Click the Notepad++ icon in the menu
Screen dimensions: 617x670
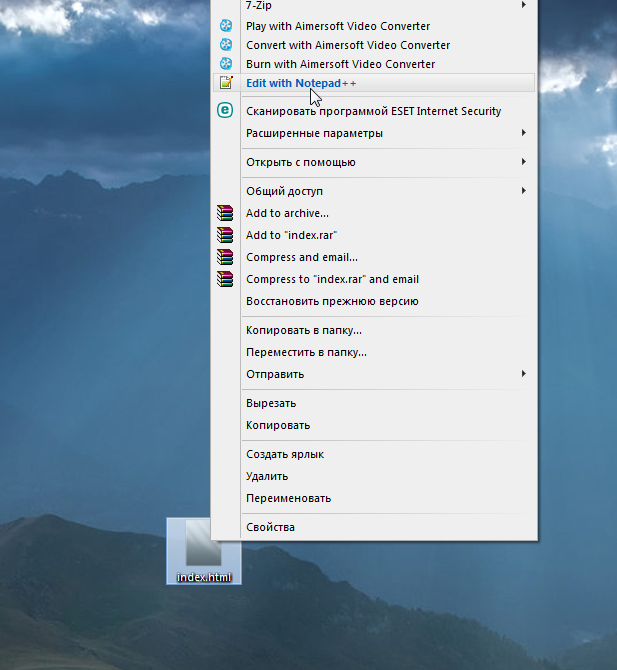[x=226, y=82]
